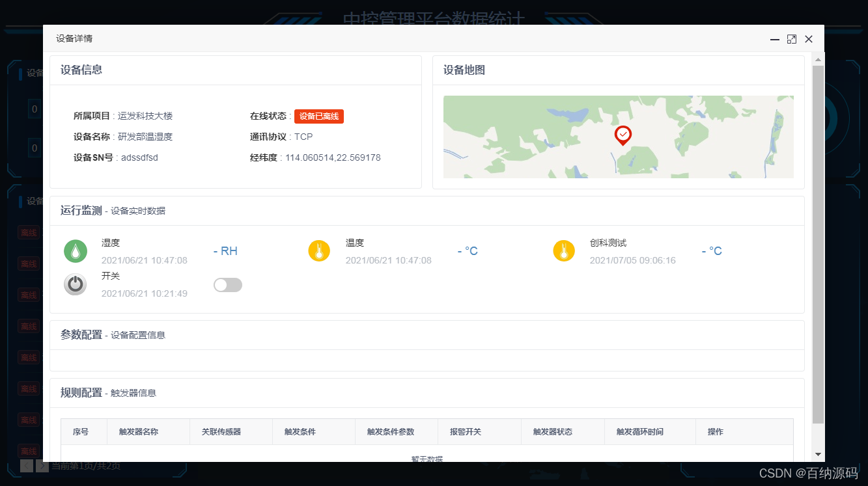This screenshot has height=486, width=868.
Task: Click the next page arrow in bottom pagination
Action: click(42, 466)
